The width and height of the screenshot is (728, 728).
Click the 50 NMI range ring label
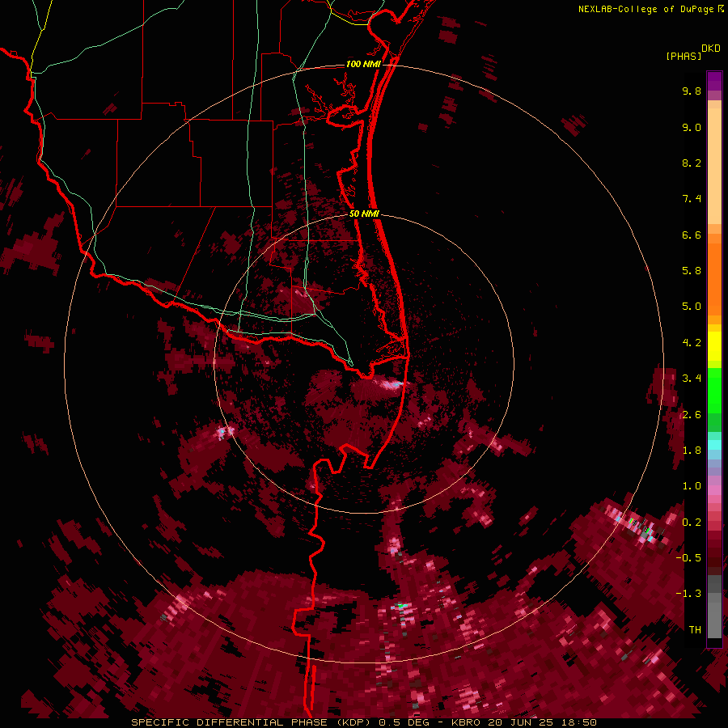(x=365, y=214)
